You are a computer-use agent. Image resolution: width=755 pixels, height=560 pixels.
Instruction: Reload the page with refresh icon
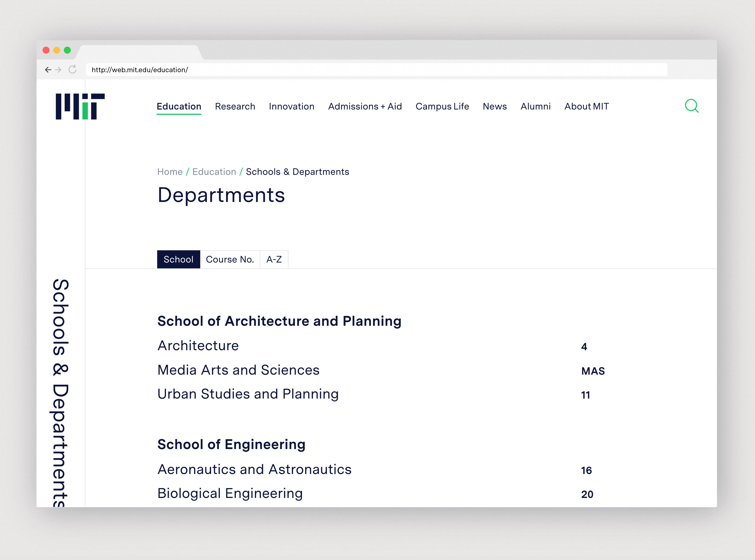72,70
